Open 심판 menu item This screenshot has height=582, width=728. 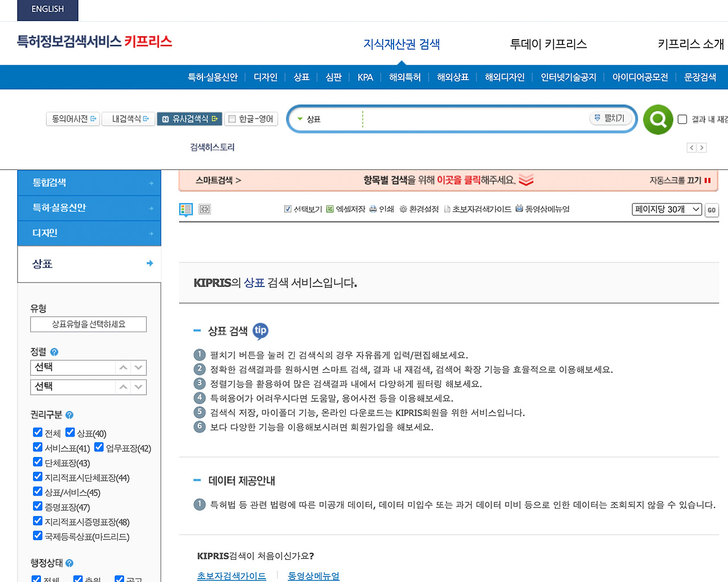click(x=333, y=77)
